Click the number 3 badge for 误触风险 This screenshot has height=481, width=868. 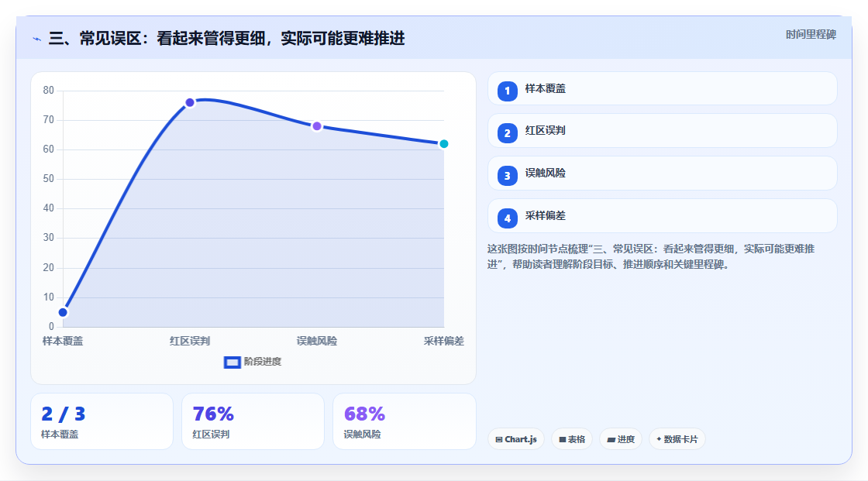click(507, 176)
